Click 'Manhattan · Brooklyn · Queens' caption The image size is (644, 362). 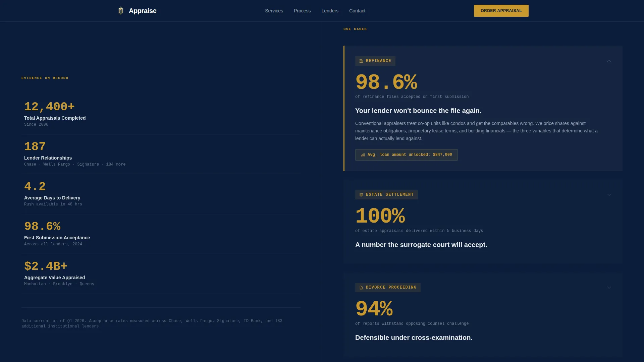(59, 284)
